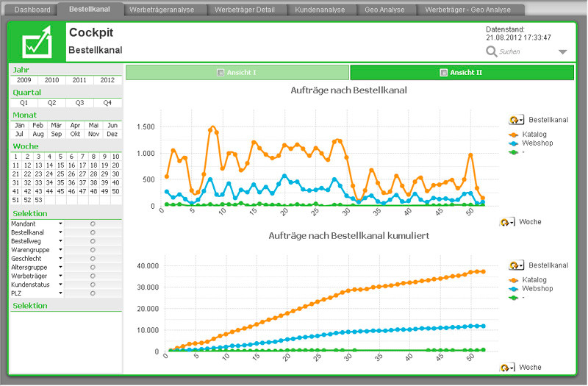The height and width of the screenshot is (386, 588).
Task: Cycle Bestellkanal dimension in top chart legend
Action: coord(516,120)
